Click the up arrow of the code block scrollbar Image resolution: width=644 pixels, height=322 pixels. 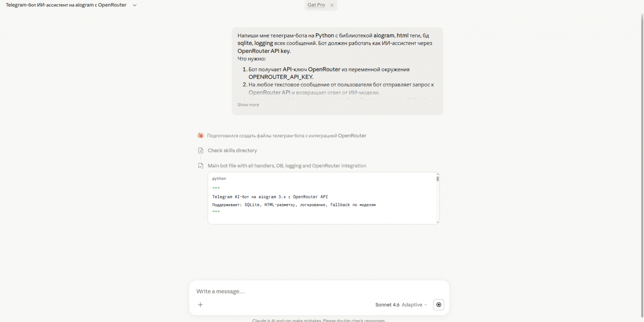438,174
